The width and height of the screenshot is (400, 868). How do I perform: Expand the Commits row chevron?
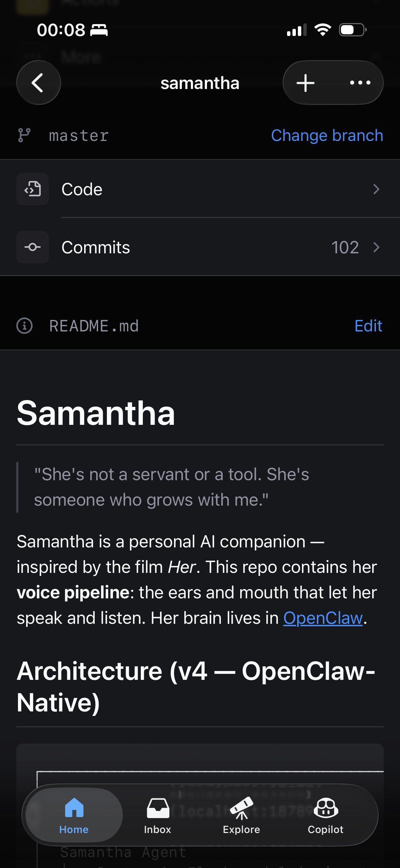click(x=376, y=247)
